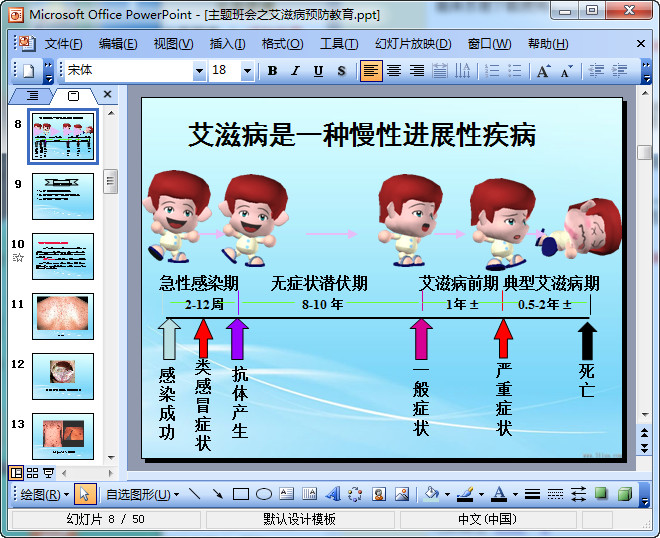Open the 窗口(W) menu

tap(489, 44)
